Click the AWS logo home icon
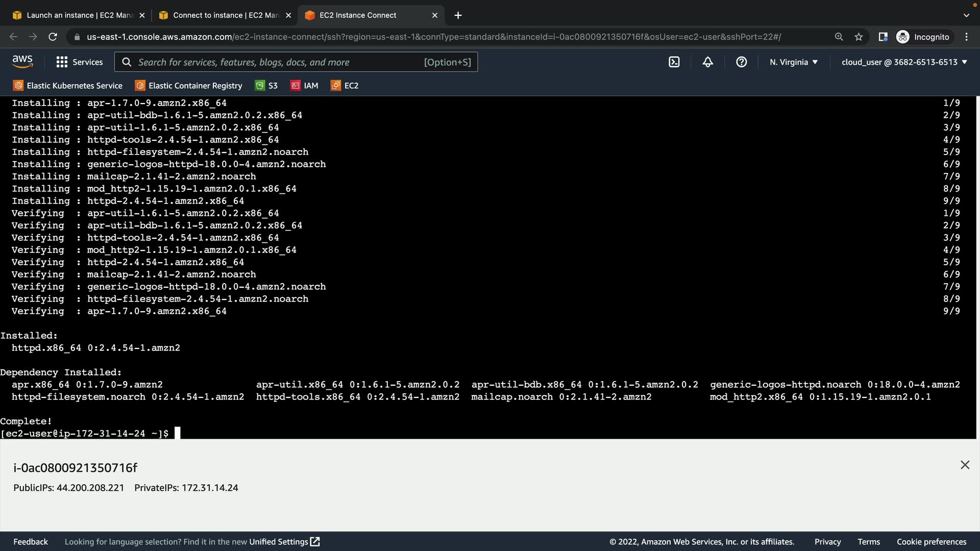Viewport: 980px width, 551px height. (22, 62)
